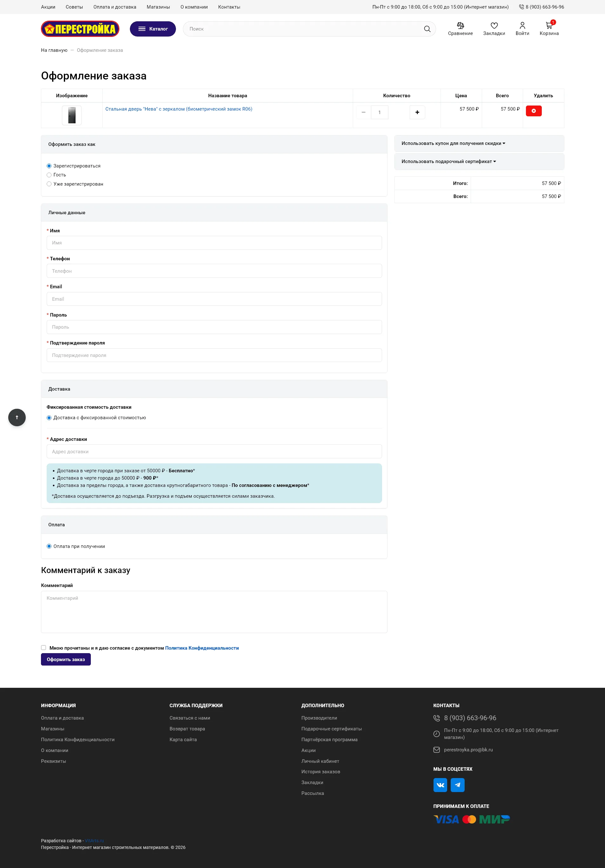The width and height of the screenshot is (605, 868).
Task: Select the Гость radio option
Action: tap(49, 175)
